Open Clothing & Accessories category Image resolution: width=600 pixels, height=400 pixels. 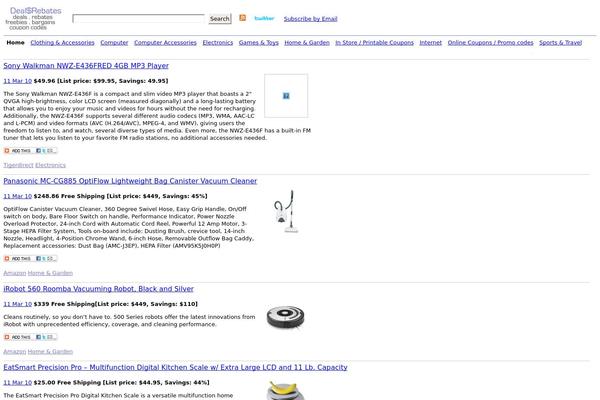tap(62, 42)
